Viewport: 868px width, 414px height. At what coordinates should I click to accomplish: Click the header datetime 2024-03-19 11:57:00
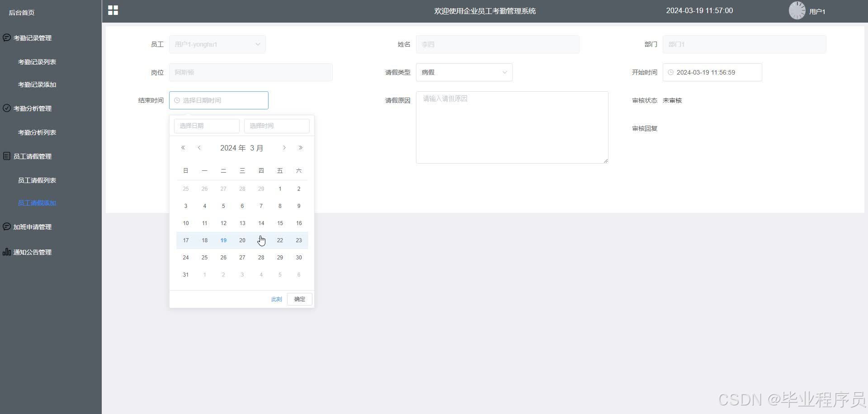[699, 11]
